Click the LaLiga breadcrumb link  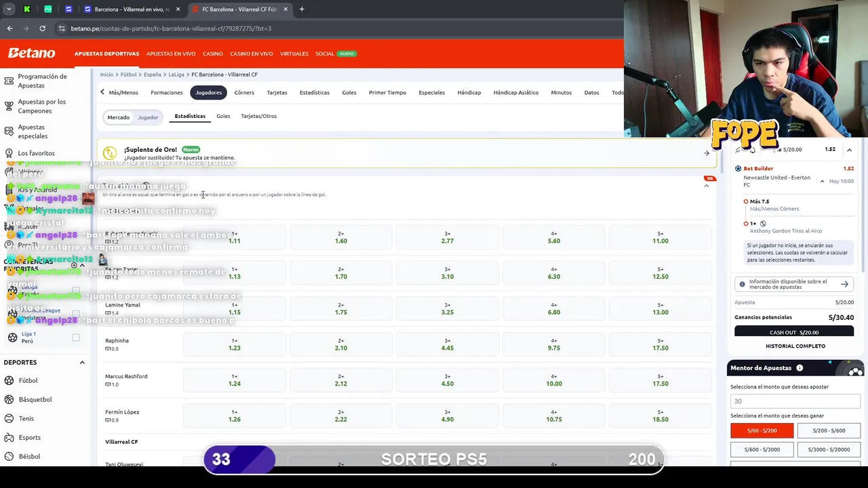pos(176,75)
